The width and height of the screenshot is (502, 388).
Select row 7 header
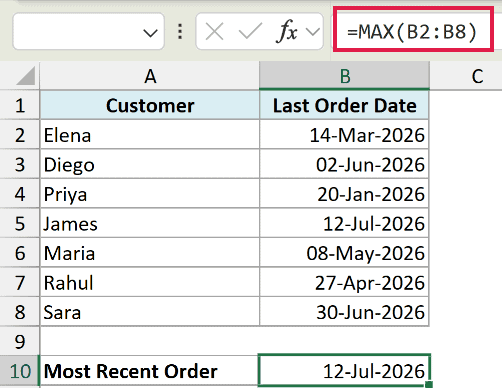[x=20, y=283]
